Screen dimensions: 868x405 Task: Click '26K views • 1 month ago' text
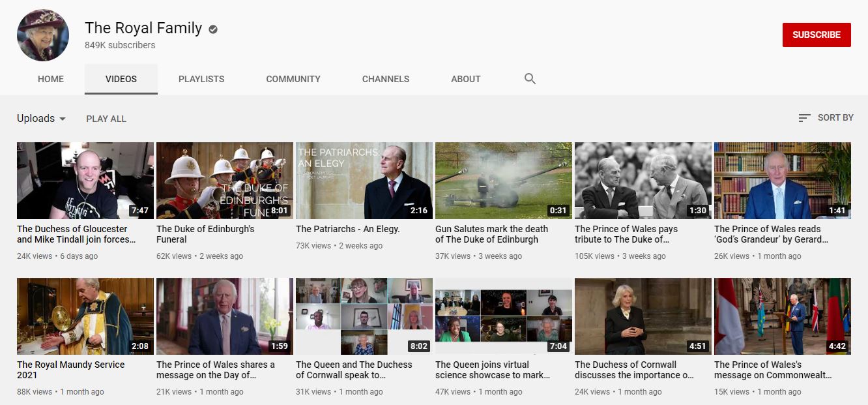tap(758, 256)
